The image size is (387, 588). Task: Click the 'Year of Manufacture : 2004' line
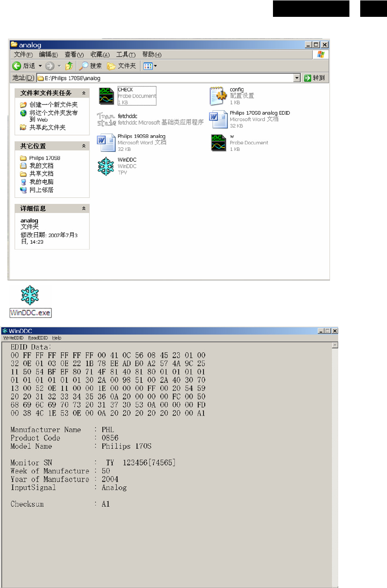pyautogui.click(x=64, y=479)
